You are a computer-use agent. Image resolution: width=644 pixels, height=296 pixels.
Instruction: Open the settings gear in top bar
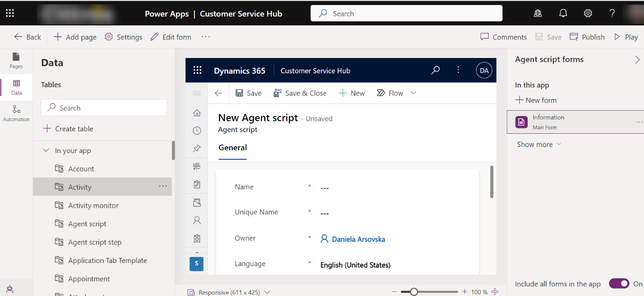pos(588,13)
